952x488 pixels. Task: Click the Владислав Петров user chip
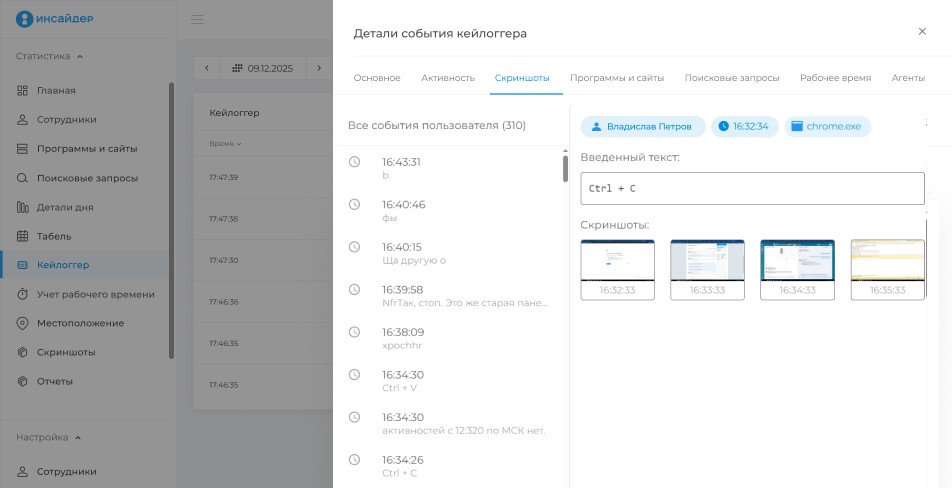coord(643,127)
